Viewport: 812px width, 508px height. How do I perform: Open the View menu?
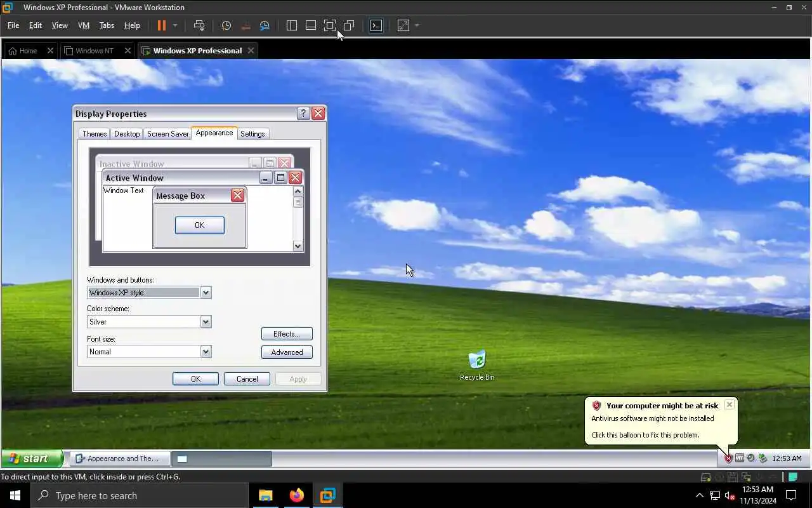coord(60,25)
